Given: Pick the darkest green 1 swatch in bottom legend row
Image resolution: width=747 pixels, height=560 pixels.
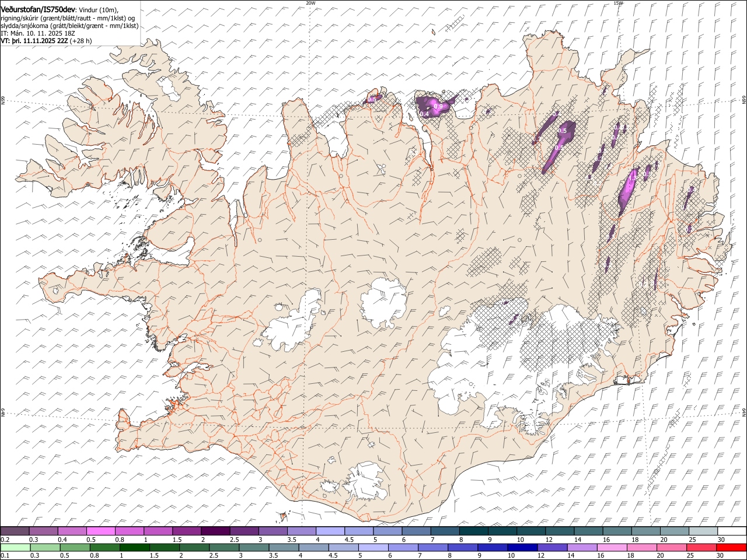Looking at the screenshot, I should 134,547.
